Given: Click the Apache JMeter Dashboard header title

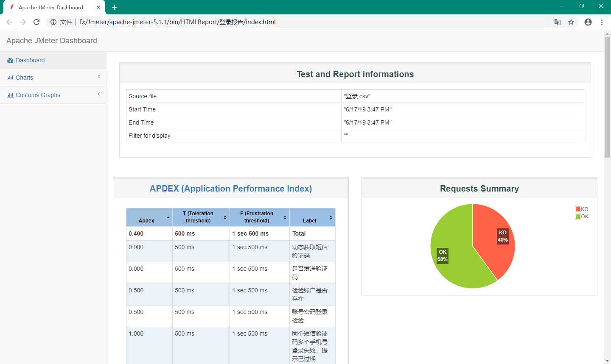Looking at the screenshot, I should (52, 41).
